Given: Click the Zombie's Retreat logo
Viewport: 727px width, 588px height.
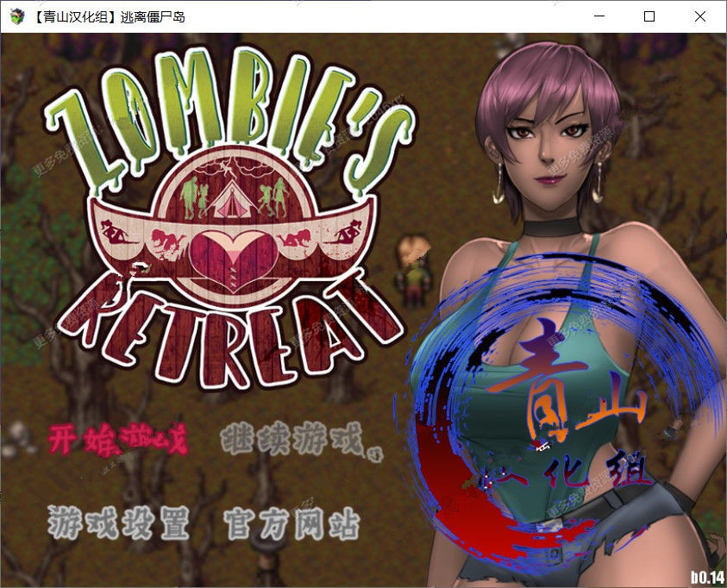Looking at the screenshot, I should (x=230, y=218).
